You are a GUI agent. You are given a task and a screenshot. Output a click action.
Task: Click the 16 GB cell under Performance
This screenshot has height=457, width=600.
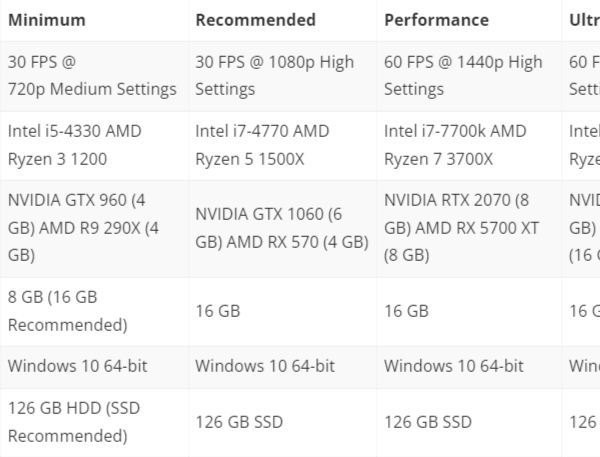click(x=469, y=312)
